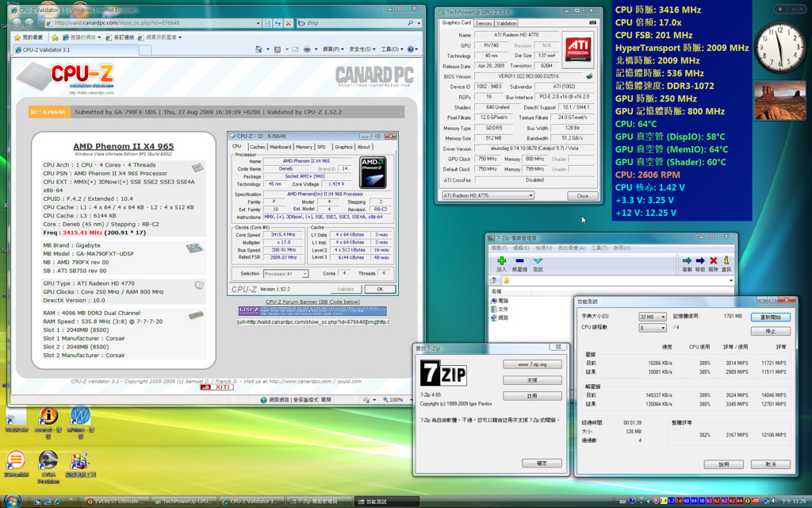812x508 pixels.
Task: Click the Bing search magnifier icon
Action: (411, 23)
